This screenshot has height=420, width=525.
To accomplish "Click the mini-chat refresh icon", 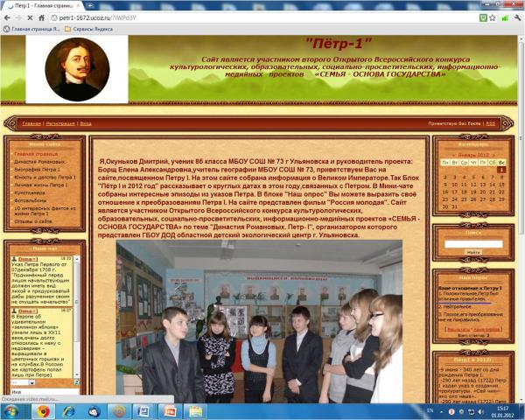I will (x=76, y=382).
